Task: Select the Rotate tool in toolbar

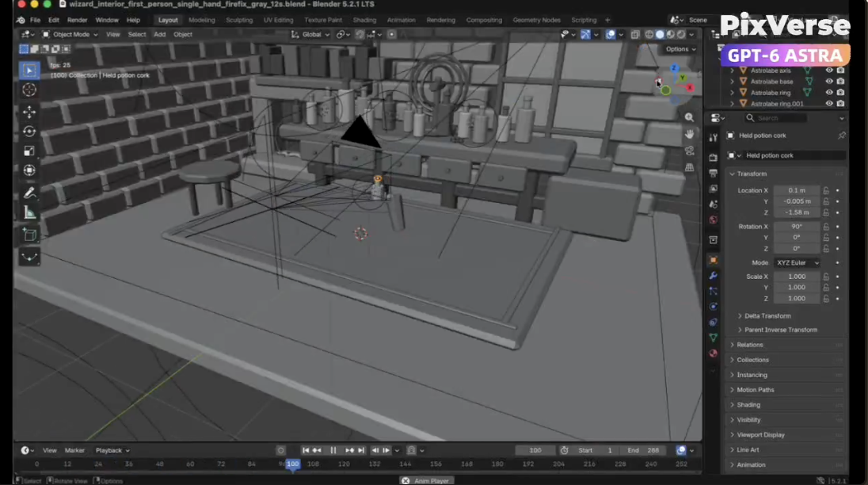Action: 29,132
